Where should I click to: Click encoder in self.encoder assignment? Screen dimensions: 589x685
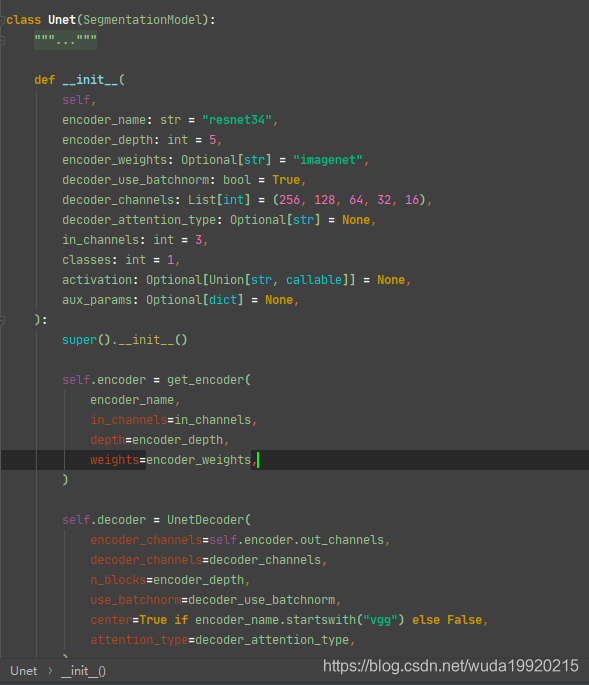click(x=121, y=380)
